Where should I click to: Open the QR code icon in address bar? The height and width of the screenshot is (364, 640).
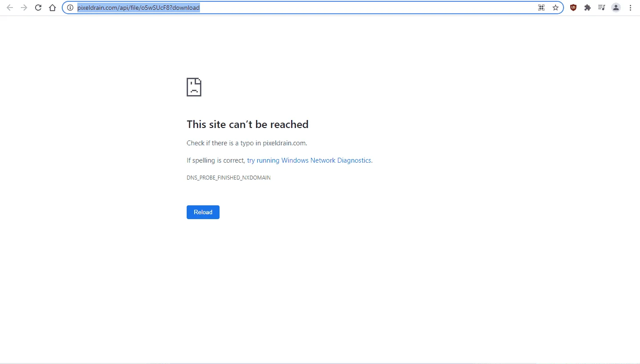click(x=541, y=8)
